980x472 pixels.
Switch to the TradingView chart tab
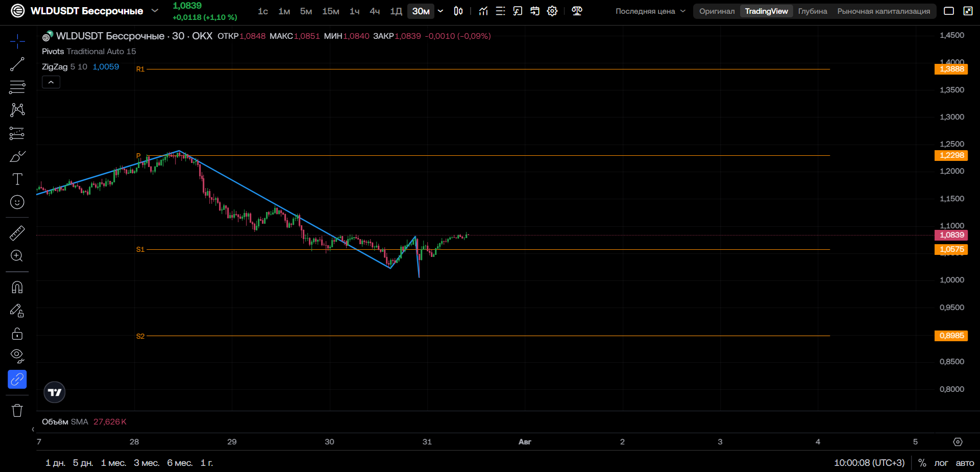[x=766, y=11]
